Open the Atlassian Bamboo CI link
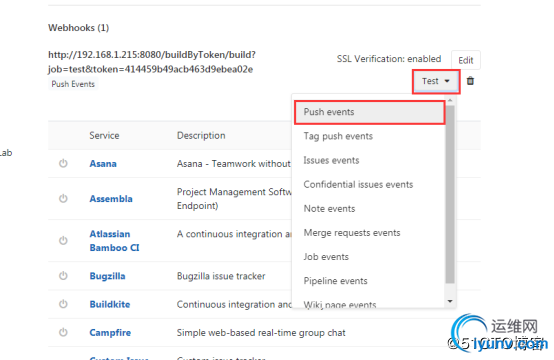This screenshot has height=360, width=554. 114,241
